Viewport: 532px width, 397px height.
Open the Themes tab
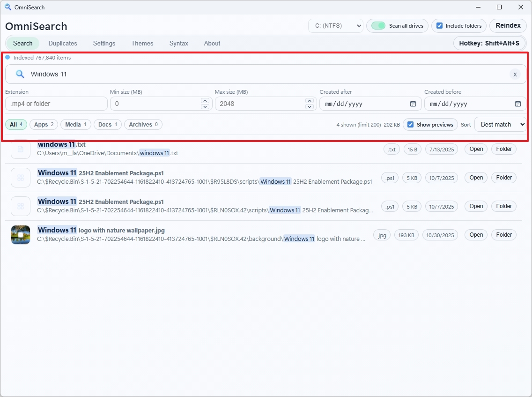142,43
